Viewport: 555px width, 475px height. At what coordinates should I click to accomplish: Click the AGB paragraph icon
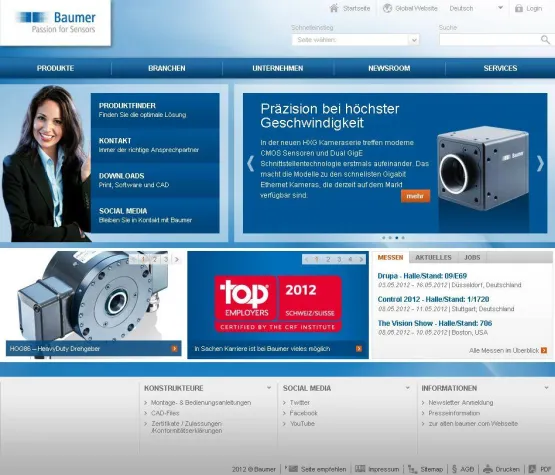point(454,469)
